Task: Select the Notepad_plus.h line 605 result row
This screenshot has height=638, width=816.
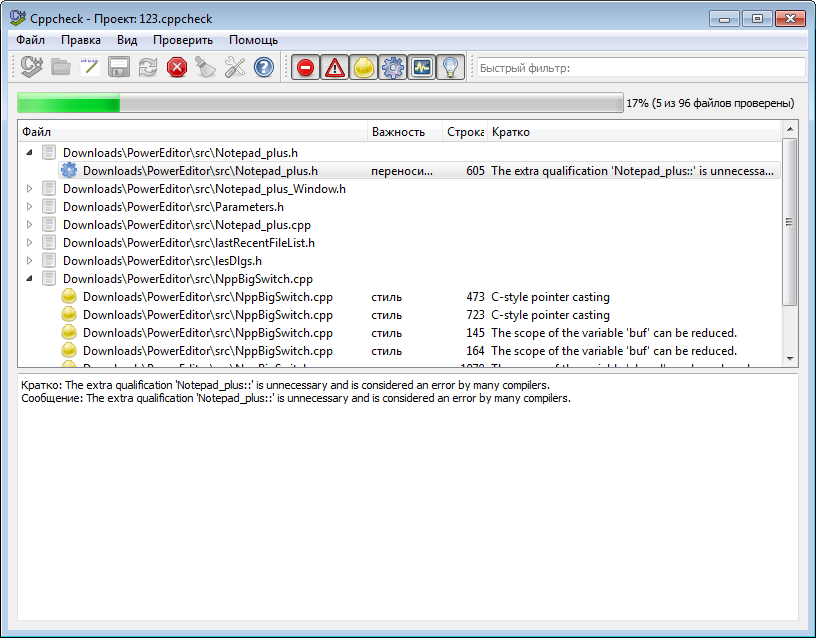Action: pos(419,171)
